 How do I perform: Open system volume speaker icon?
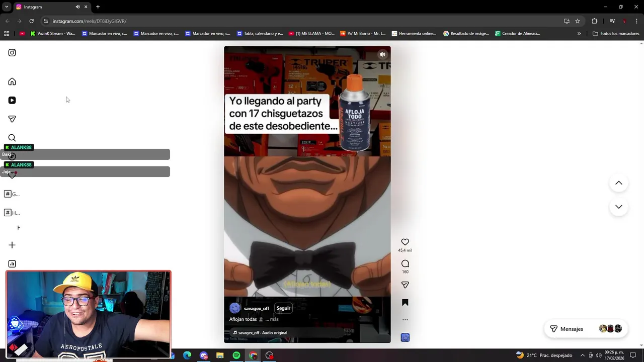coord(599,355)
